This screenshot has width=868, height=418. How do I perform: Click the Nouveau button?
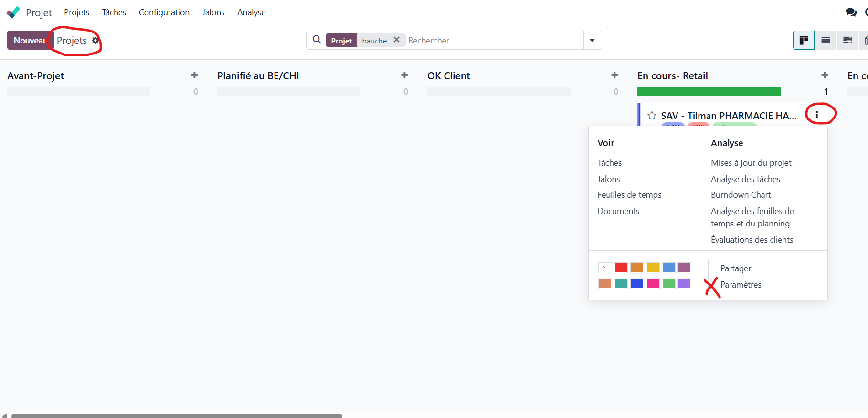pos(30,41)
